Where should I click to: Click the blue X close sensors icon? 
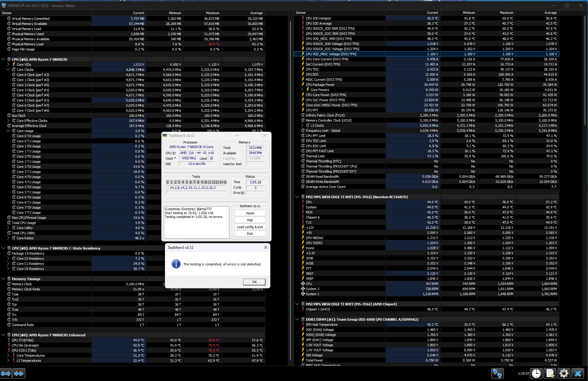pyautogui.click(x=577, y=373)
